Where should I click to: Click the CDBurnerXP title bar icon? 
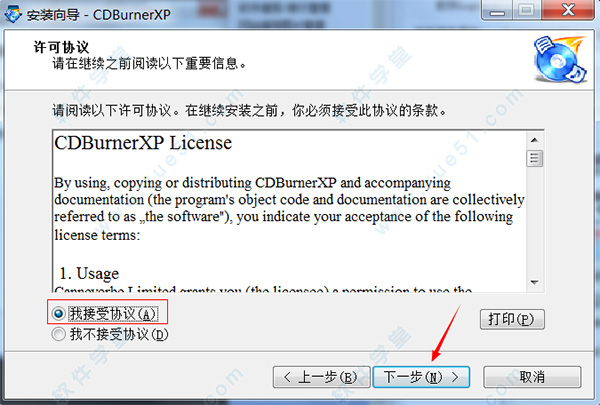(13, 15)
